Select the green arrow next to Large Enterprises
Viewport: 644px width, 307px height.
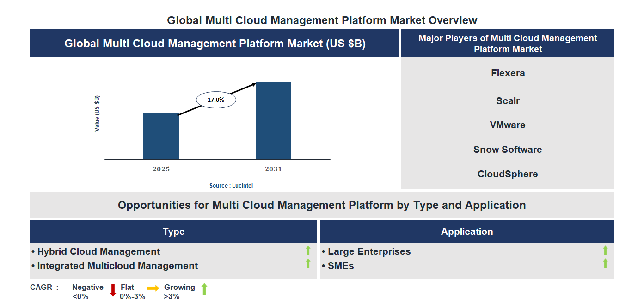point(606,251)
